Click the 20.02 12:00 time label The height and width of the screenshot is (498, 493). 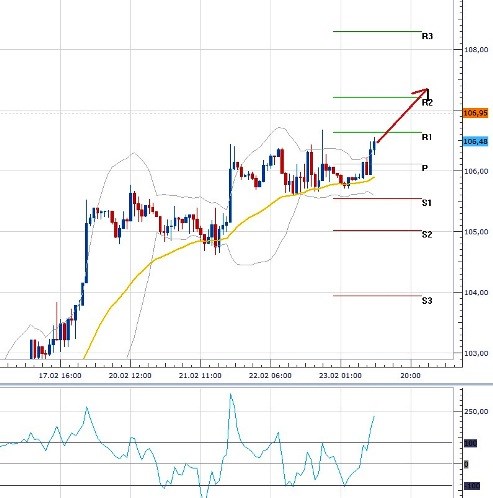point(130,376)
